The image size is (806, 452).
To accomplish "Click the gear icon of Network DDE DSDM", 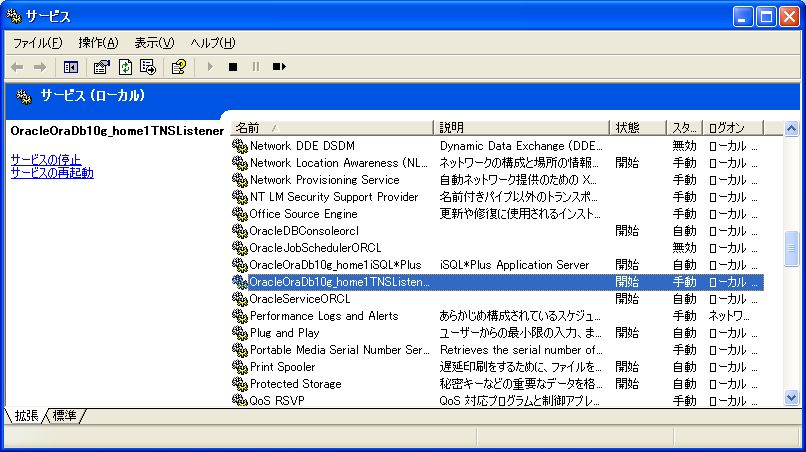I will click(x=240, y=146).
